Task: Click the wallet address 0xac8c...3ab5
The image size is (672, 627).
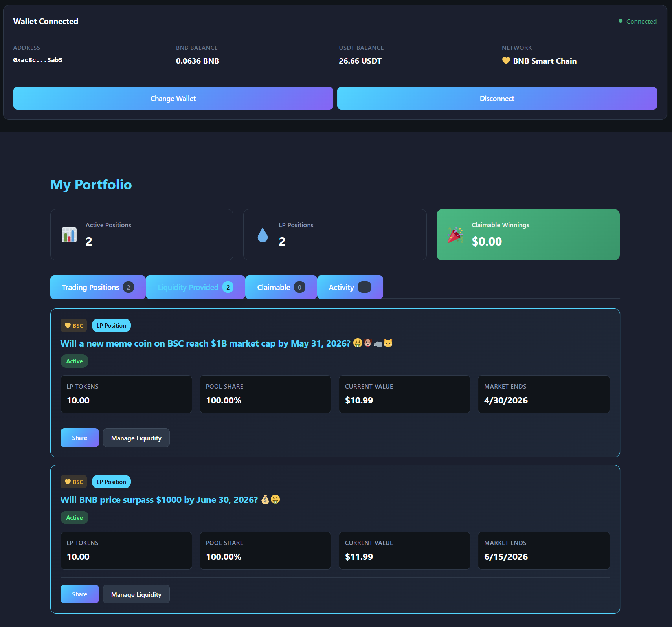Action: click(38, 60)
